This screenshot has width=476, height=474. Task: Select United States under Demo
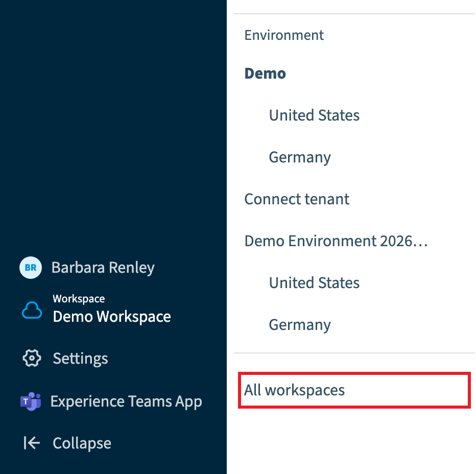pos(314,115)
